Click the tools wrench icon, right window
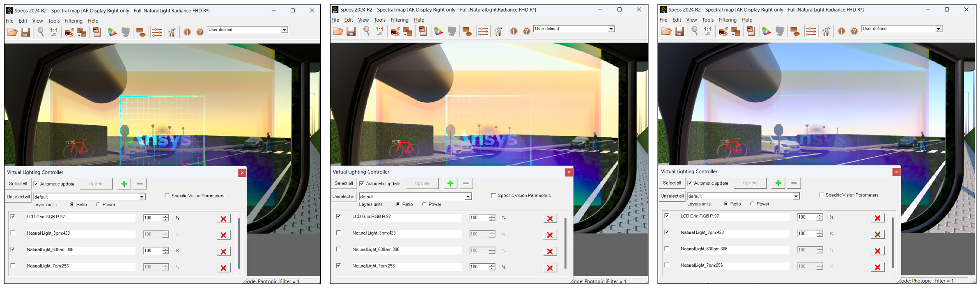 [826, 32]
